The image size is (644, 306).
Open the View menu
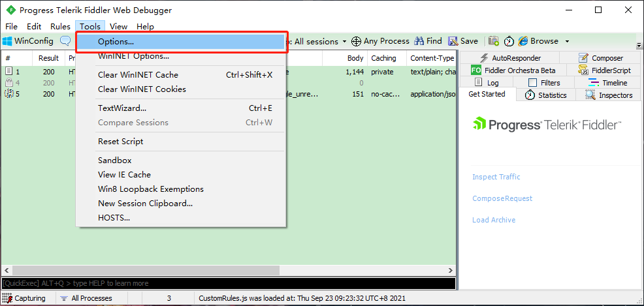tap(119, 27)
